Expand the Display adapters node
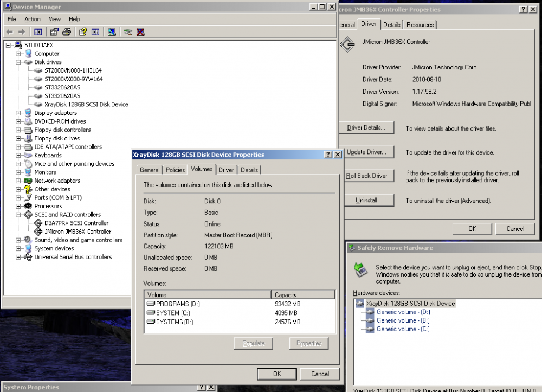The width and height of the screenshot is (542, 392). pos(18,113)
